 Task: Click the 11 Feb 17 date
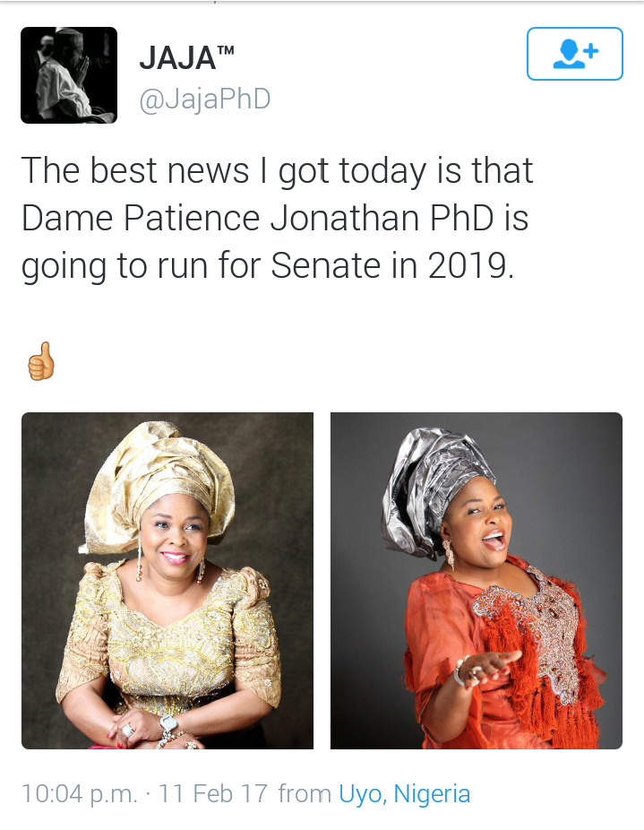point(213,794)
